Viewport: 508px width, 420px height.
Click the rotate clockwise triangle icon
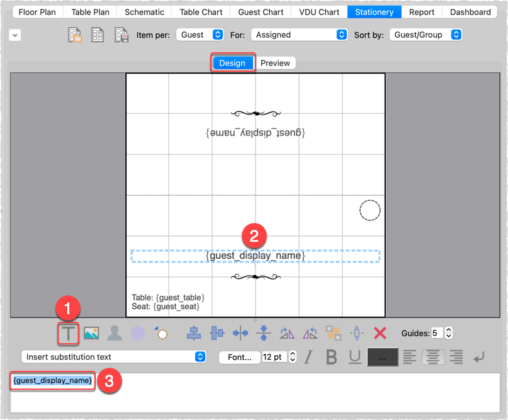pyautogui.click(x=286, y=333)
